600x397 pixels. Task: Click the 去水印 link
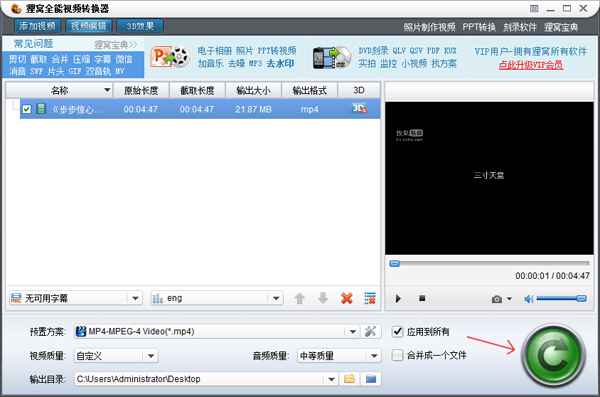[280, 64]
